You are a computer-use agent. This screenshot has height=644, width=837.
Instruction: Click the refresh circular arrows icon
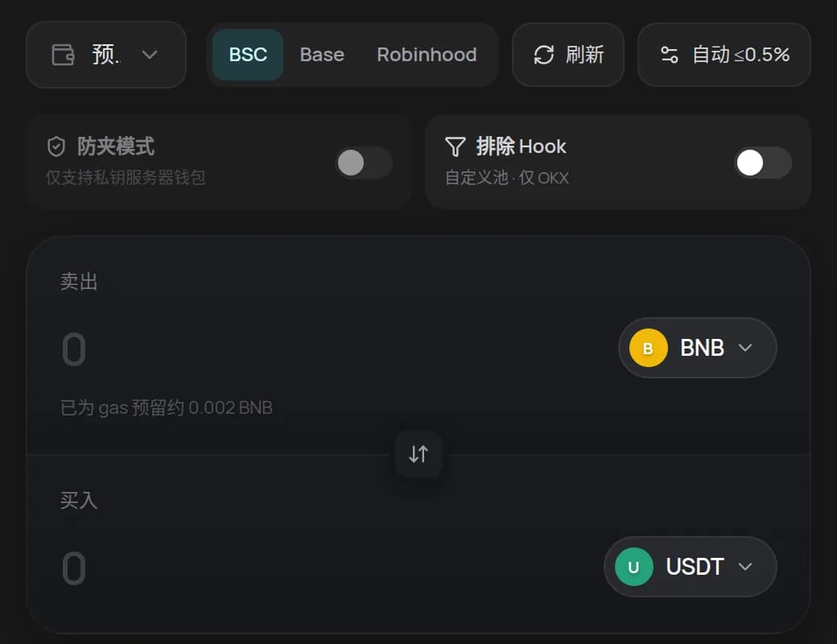pos(543,55)
